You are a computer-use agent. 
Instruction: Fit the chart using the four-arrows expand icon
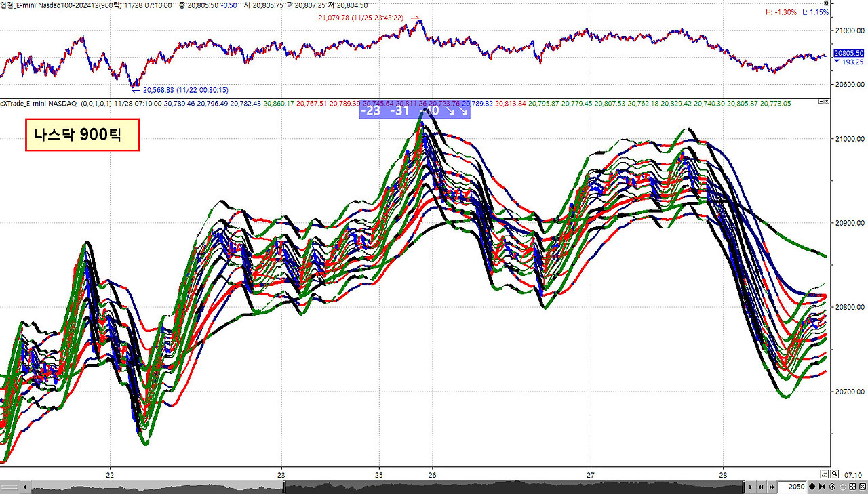click(852, 487)
